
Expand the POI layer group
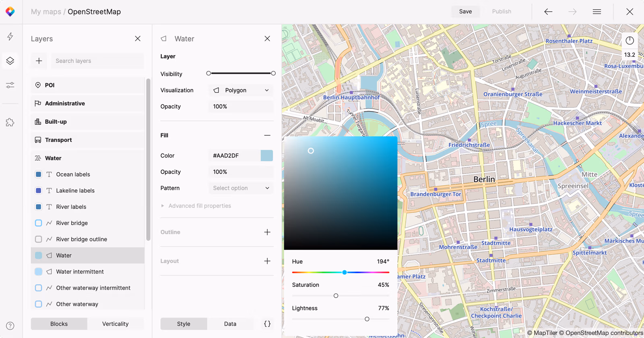pyautogui.click(x=87, y=85)
